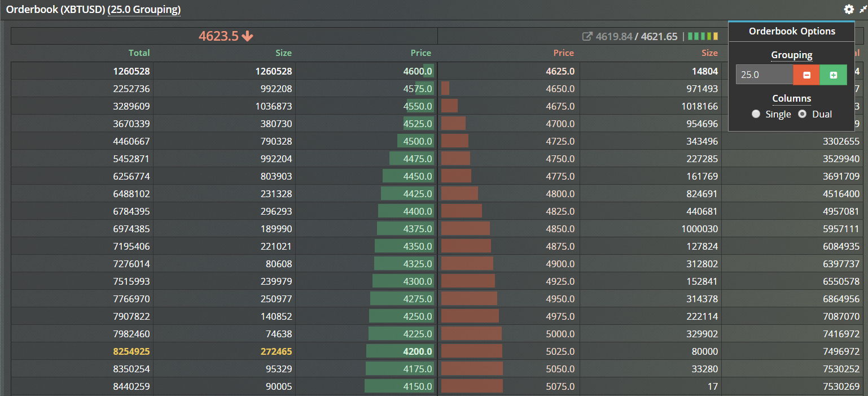Click the Columns label in options
Screen dimensions: 868x396
tap(791, 98)
